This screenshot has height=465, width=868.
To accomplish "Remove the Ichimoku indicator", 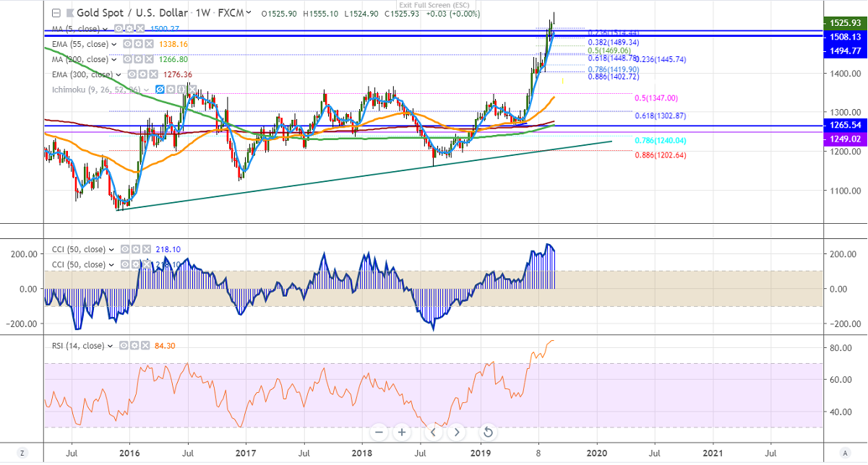I will pyautogui.click(x=192, y=90).
